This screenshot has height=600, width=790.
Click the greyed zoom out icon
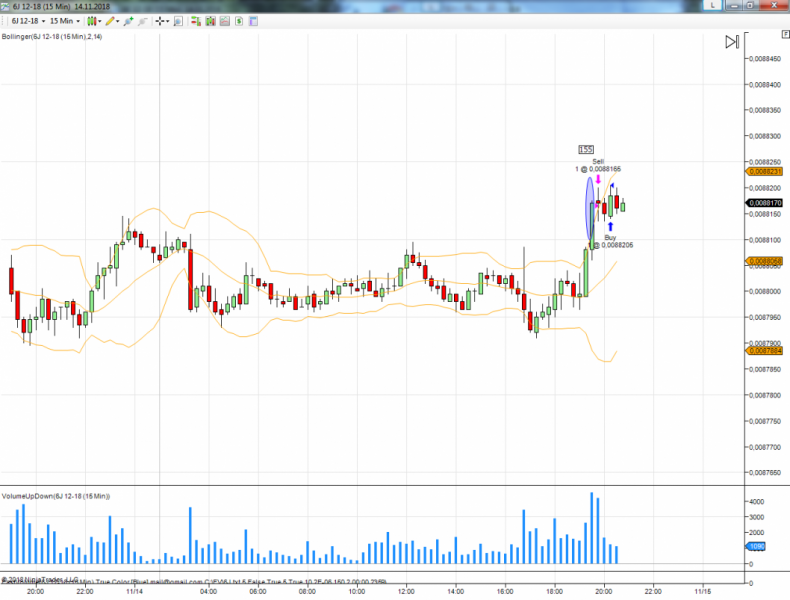(143, 21)
